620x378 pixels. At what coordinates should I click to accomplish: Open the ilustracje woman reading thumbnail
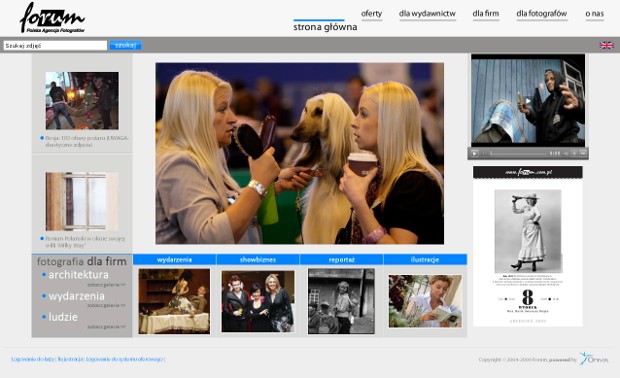pyautogui.click(x=425, y=301)
